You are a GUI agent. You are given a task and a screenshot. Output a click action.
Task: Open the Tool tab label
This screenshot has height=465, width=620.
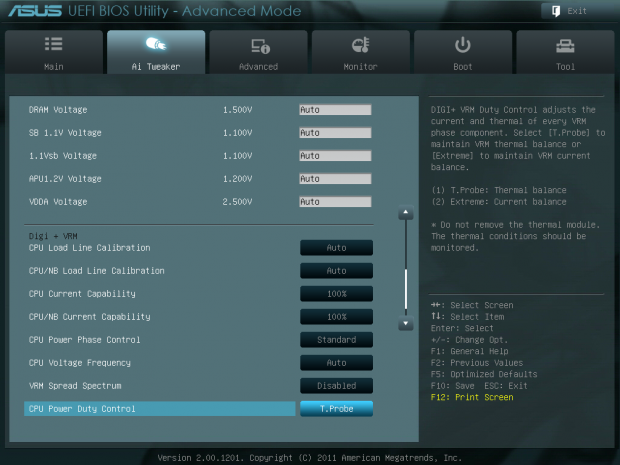click(x=565, y=67)
